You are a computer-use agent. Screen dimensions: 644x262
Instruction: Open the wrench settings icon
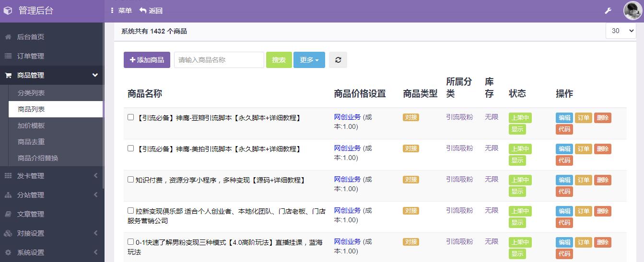(608, 11)
